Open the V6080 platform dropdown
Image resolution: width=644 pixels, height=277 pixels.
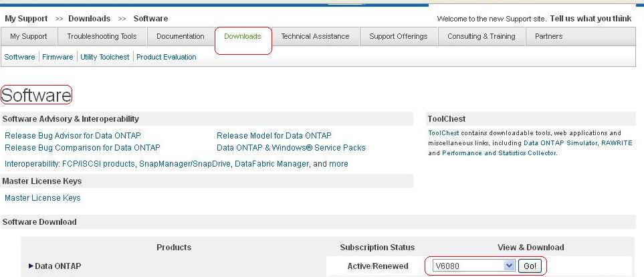473,266
